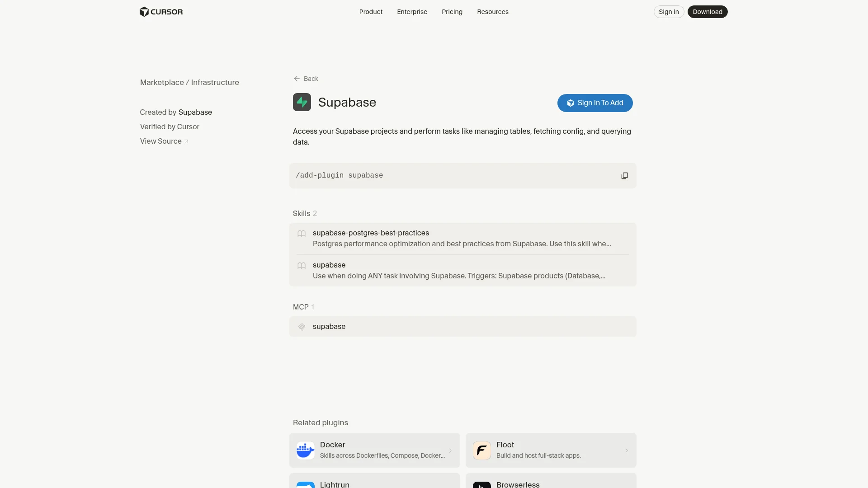Screen dimensions: 868x488
Task: Go to the Pricing page
Action: click(x=452, y=12)
